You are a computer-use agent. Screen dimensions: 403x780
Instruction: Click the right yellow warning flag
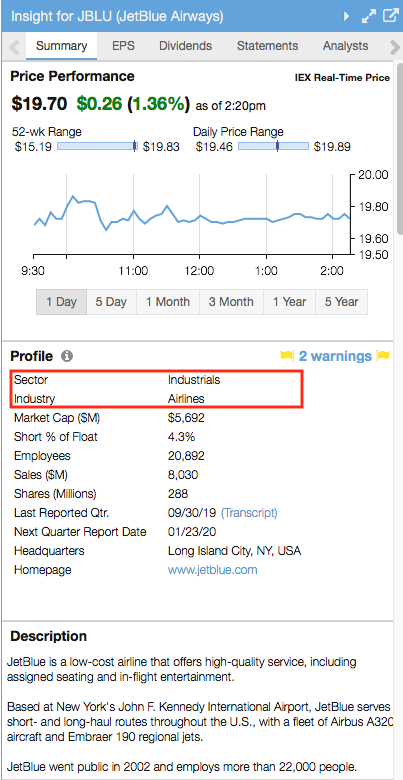click(x=383, y=356)
